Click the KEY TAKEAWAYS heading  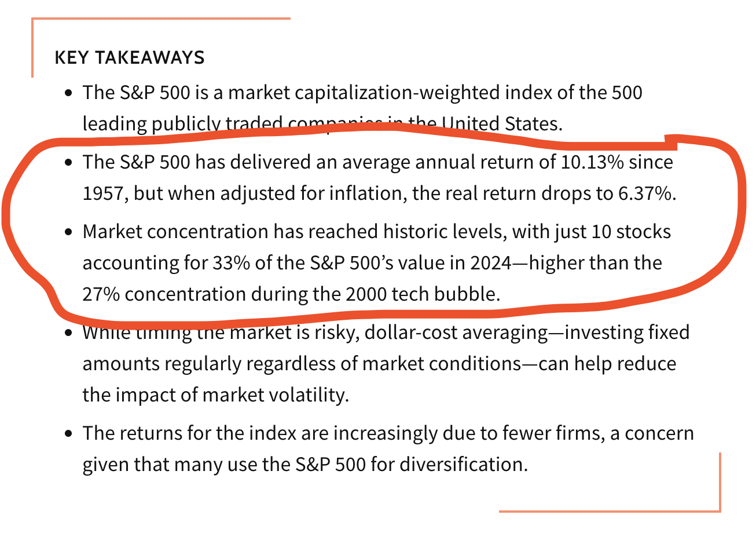[x=130, y=58]
